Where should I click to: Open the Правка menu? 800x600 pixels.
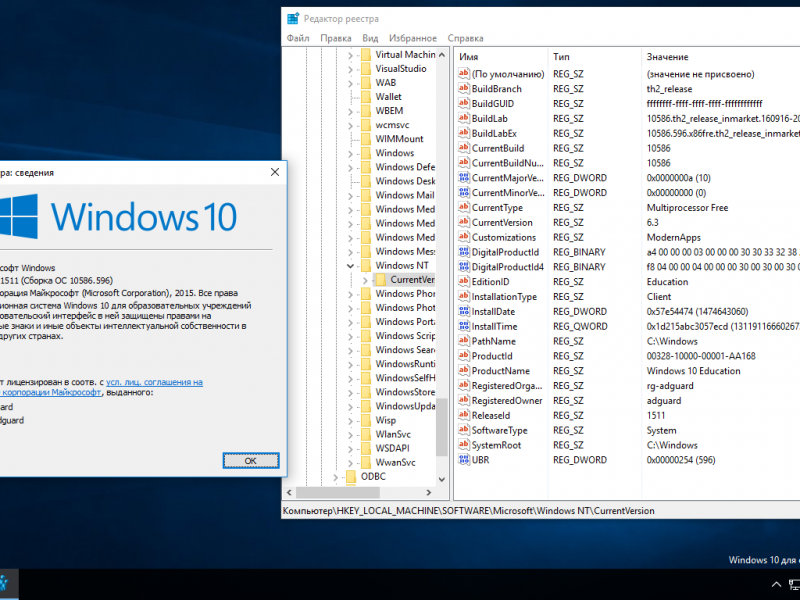point(336,38)
